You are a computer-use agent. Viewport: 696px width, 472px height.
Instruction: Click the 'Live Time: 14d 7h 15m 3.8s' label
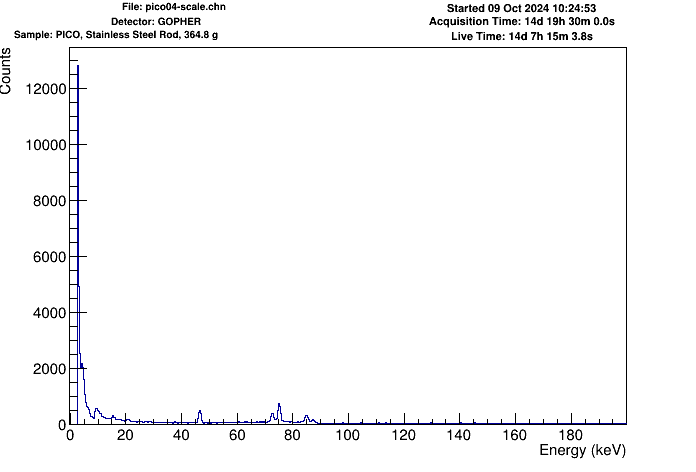point(522,36)
